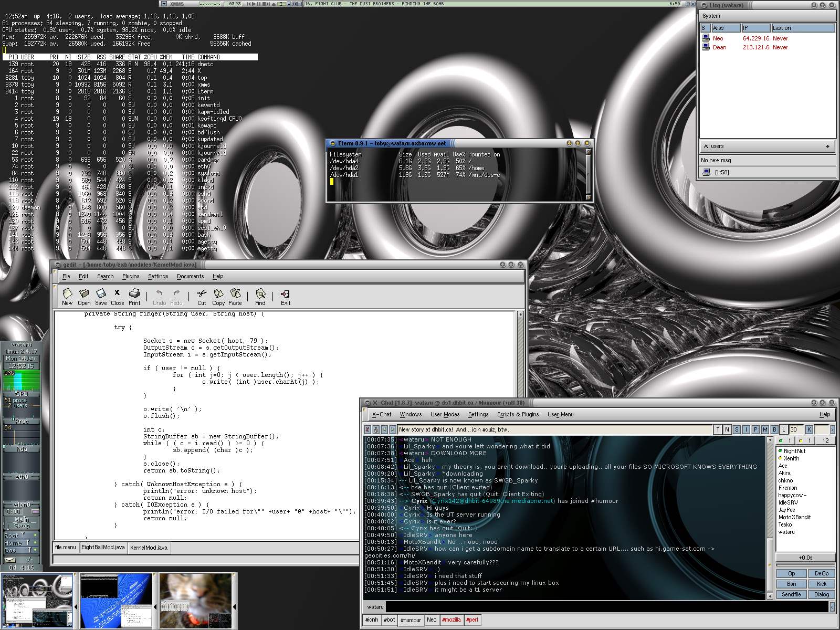Open gedit Plugins menu
The height and width of the screenshot is (630, 840).
131,276
